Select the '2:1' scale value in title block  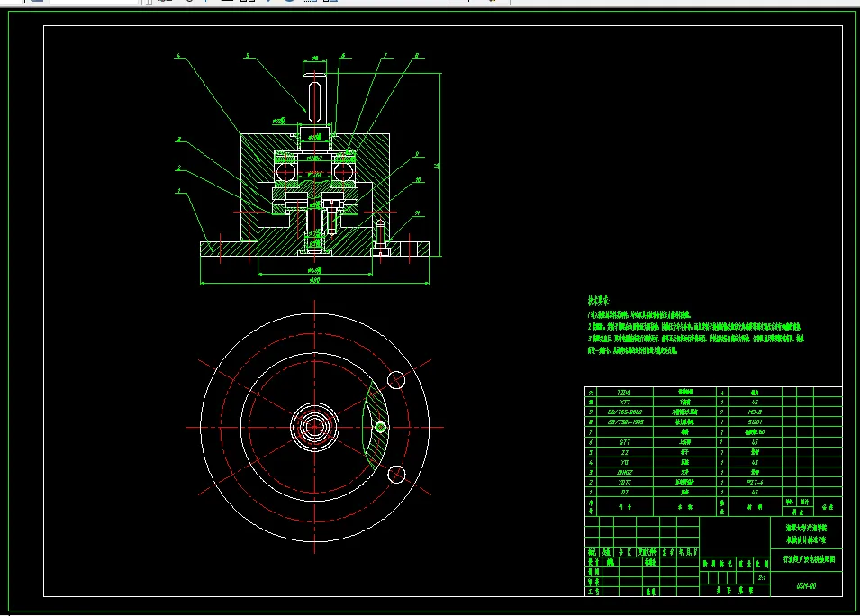tap(762, 577)
